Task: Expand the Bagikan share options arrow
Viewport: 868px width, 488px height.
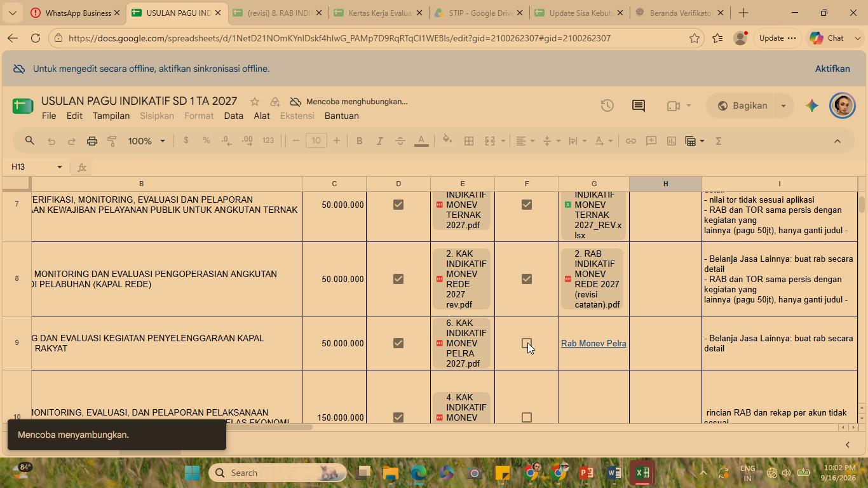Action: coord(783,105)
